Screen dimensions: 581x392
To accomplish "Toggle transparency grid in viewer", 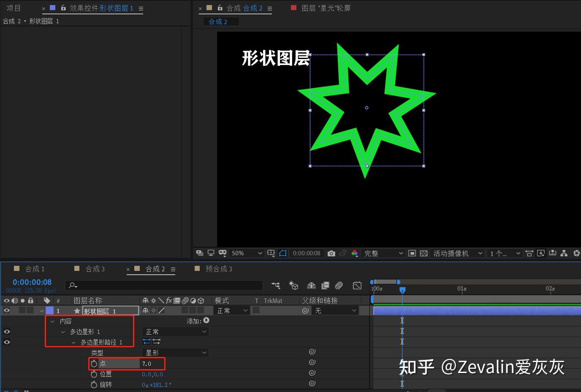I will click(424, 253).
